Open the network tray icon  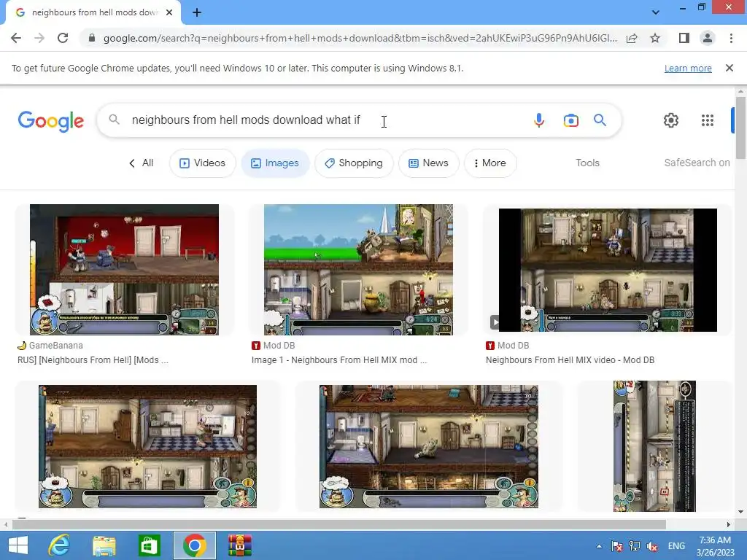(x=635, y=546)
